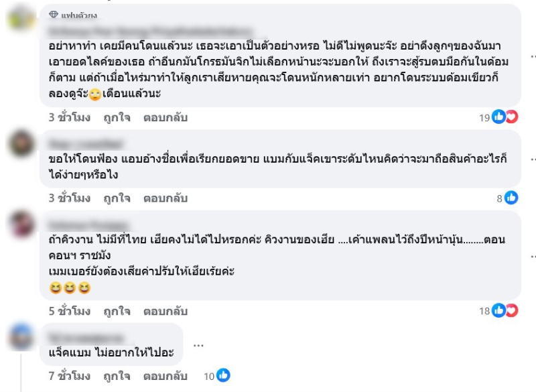Open three-dot options on the แจ็คแบม comment
The height and width of the screenshot is (392, 536).
198,346
